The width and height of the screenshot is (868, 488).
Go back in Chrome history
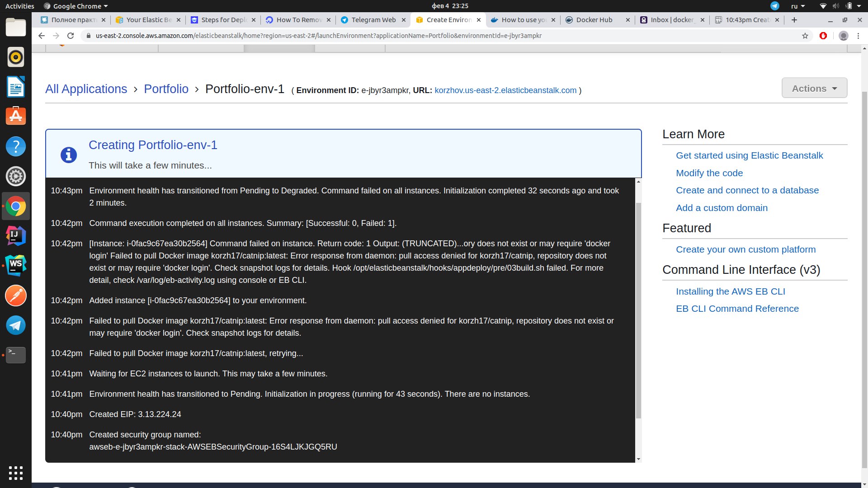coord(42,36)
